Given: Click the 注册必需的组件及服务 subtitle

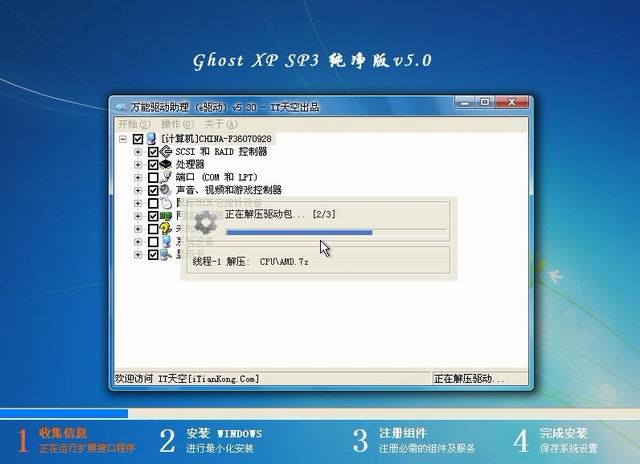Looking at the screenshot, I should [x=427, y=448].
